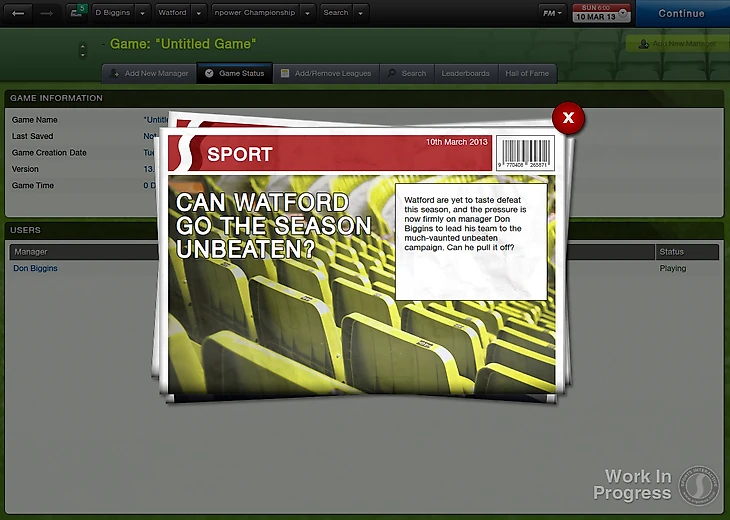Click the Continue button
This screenshot has width=730, height=520.
click(681, 14)
